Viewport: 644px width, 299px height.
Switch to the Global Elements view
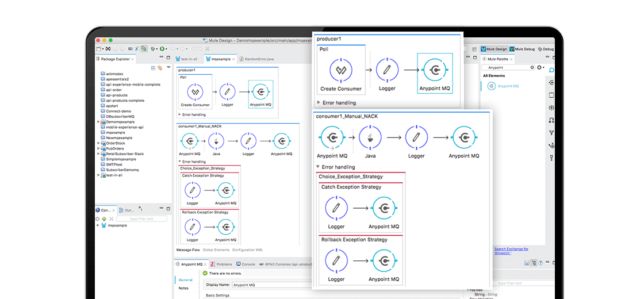[x=216, y=250]
